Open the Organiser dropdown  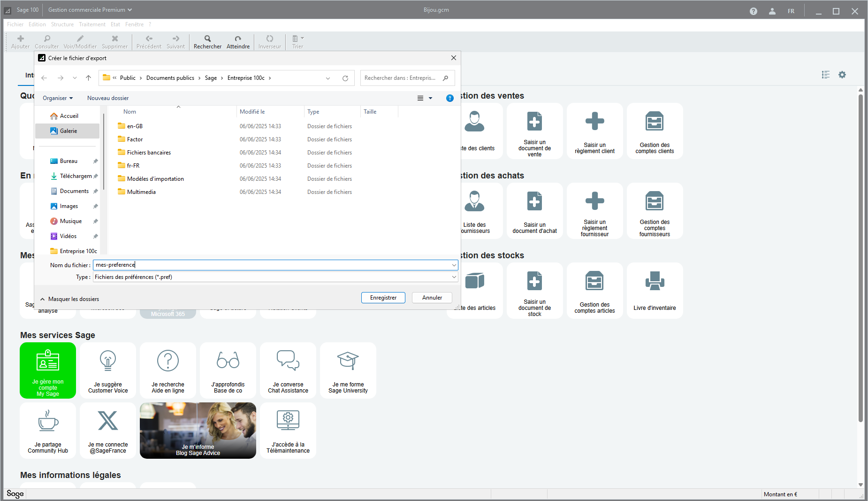tap(58, 98)
